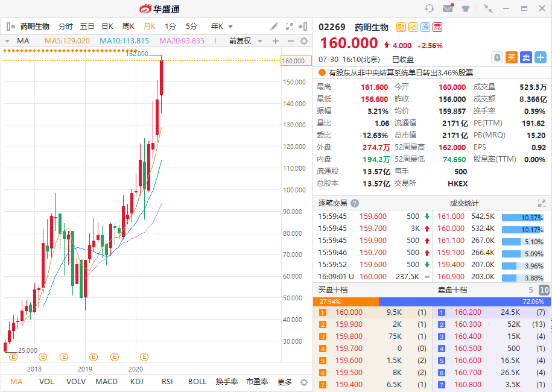This screenshot has width=552, height=392.
Task: Show the VOL indicator
Action: point(46,382)
